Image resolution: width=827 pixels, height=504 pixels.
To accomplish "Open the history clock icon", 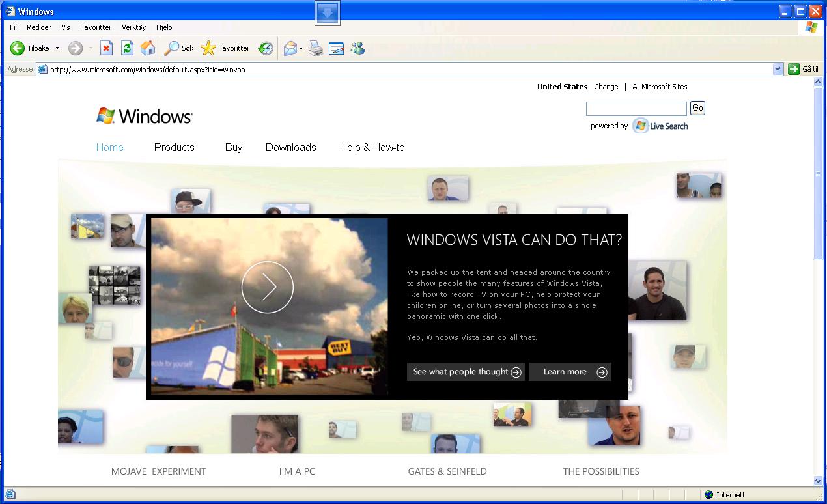I will pos(265,48).
